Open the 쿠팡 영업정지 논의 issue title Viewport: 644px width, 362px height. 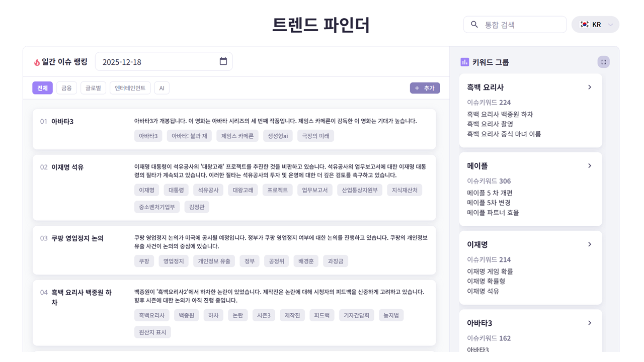click(77, 238)
